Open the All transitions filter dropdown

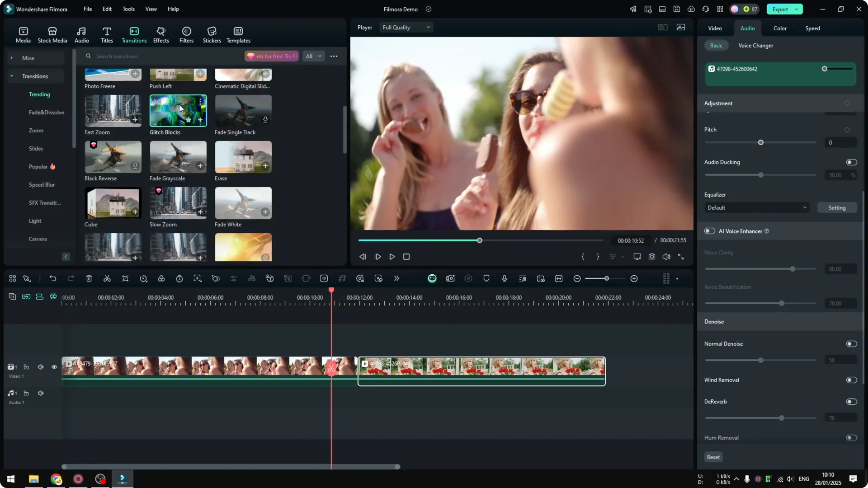(x=313, y=56)
